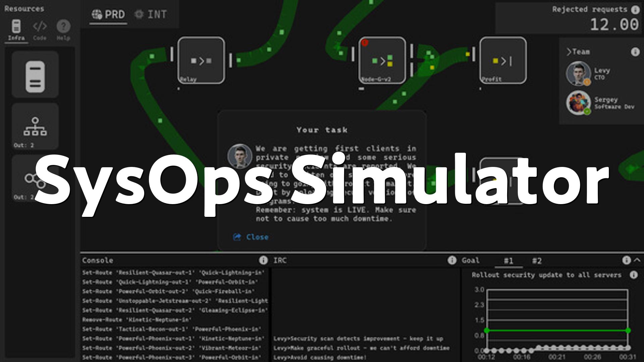
Task: Select the Profit node
Action: tap(502, 60)
